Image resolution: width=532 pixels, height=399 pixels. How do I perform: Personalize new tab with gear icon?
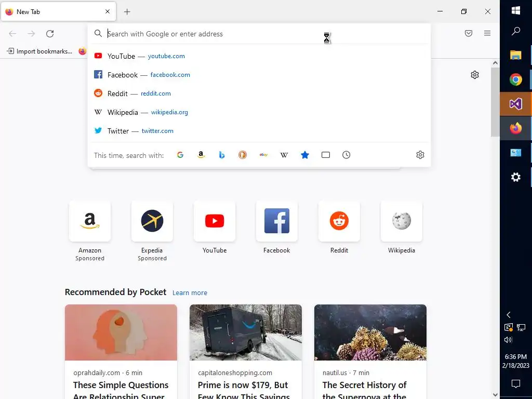475,75
